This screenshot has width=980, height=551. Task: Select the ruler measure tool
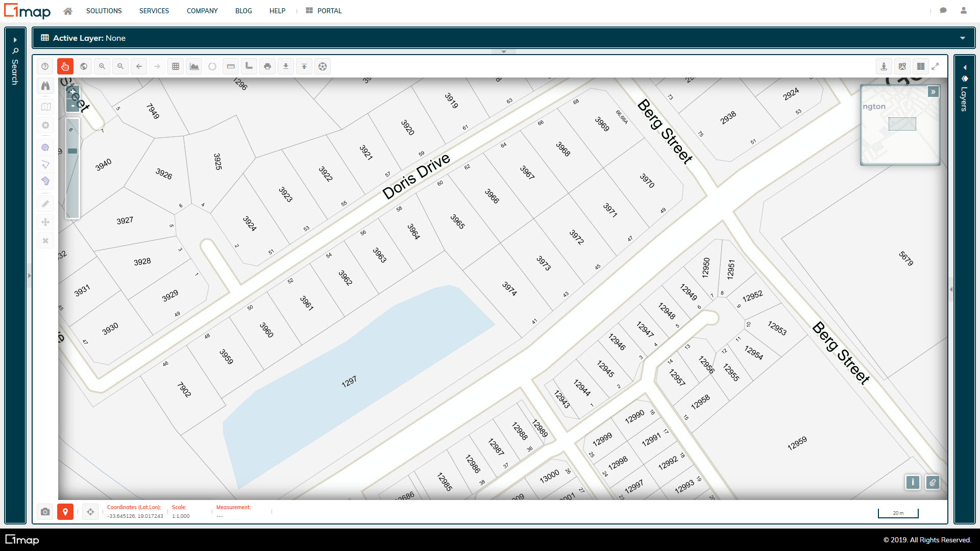click(x=231, y=66)
